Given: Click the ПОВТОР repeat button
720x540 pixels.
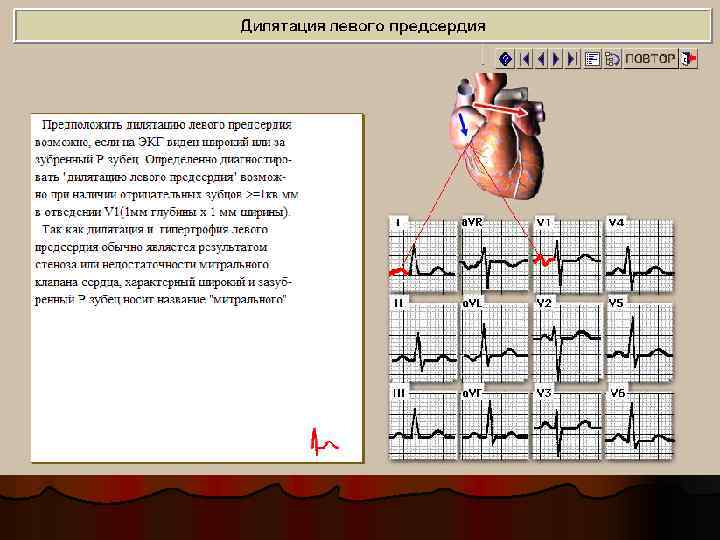Looking at the screenshot, I should 650,59.
